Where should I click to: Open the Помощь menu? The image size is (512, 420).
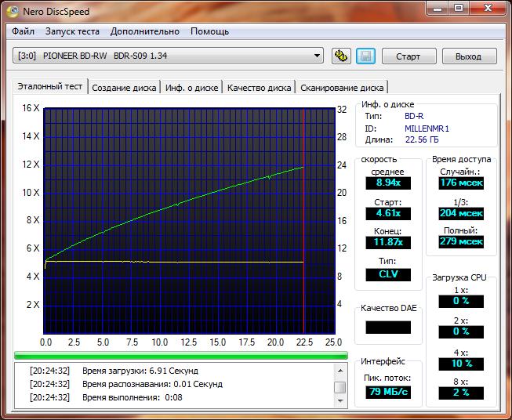[210, 31]
